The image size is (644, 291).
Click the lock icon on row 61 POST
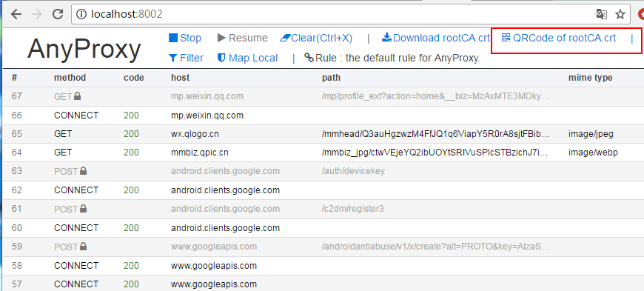(x=83, y=209)
